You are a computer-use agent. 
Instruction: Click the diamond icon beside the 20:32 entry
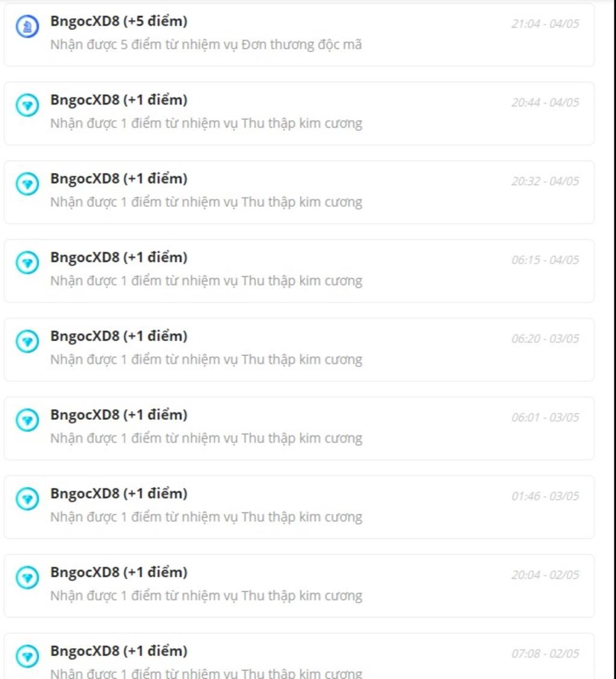coord(27,184)
